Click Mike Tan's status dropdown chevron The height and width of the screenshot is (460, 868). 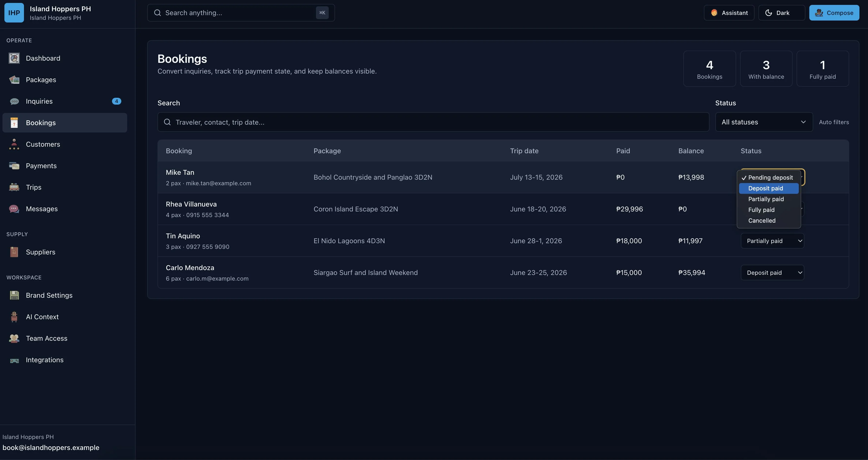click(802, 177)
